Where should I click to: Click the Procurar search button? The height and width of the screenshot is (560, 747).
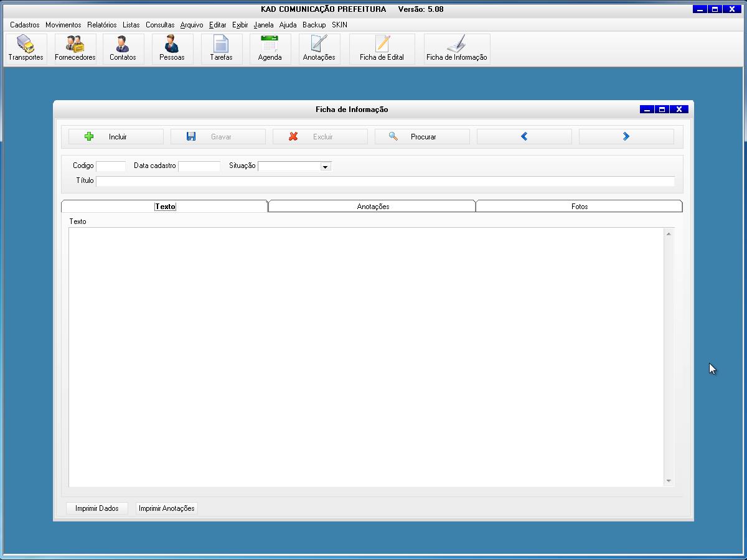click(x=422, y=136)
